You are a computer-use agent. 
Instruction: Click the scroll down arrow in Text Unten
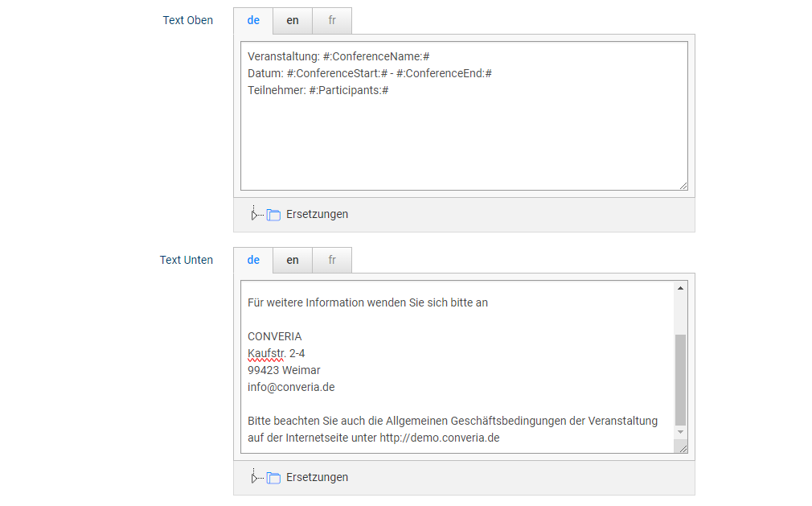tap(681, 432)
